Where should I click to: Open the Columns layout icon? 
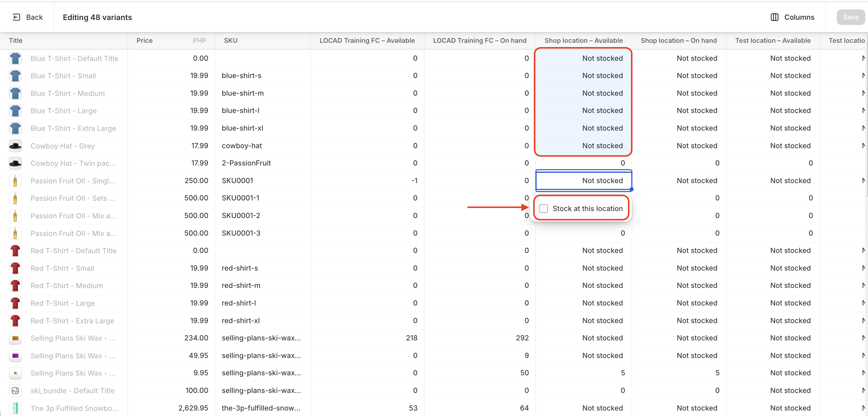774,17
